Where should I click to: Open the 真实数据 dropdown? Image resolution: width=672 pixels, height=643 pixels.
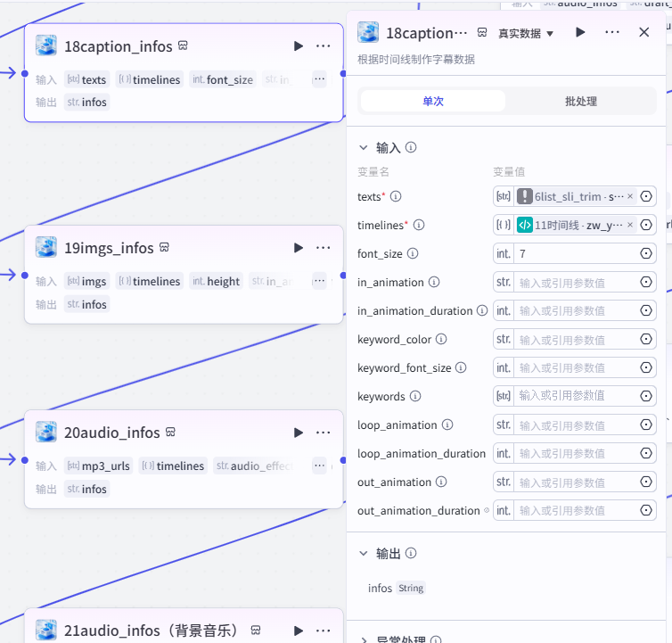click(x=526, y=34)
